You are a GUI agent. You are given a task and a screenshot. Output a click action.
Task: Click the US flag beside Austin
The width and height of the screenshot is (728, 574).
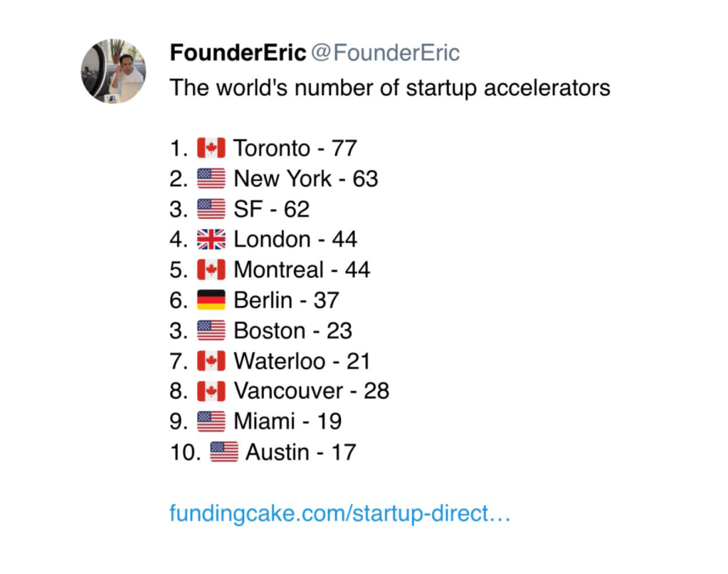tap(223, 452)
